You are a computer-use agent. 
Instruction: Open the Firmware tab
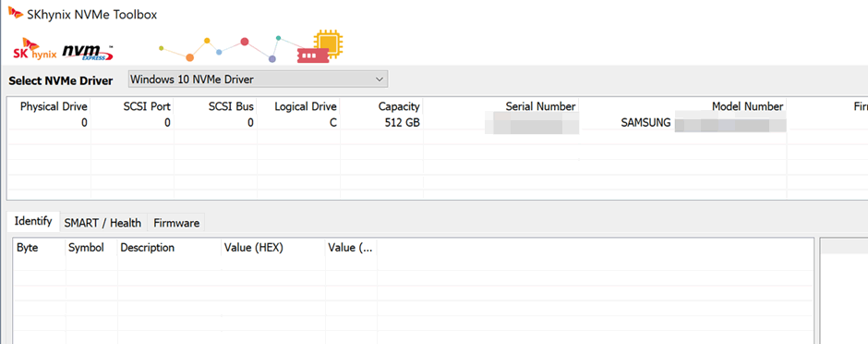[x=176, y=223]
